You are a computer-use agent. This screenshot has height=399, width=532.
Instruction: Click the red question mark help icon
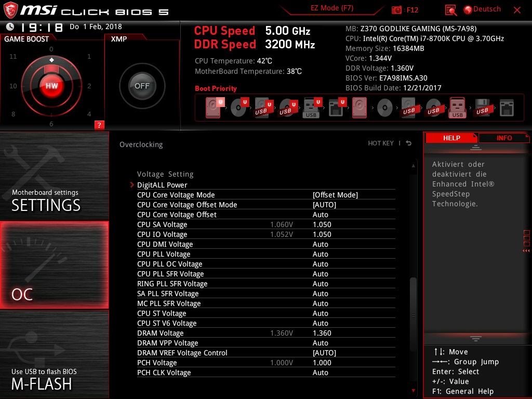(99, 125)
